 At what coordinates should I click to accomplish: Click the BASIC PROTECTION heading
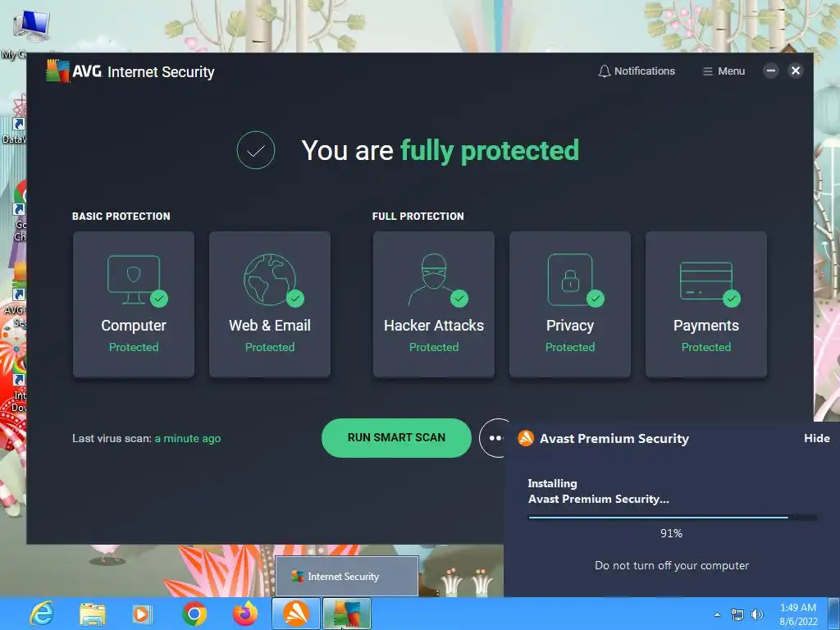(x=121, y=217)
